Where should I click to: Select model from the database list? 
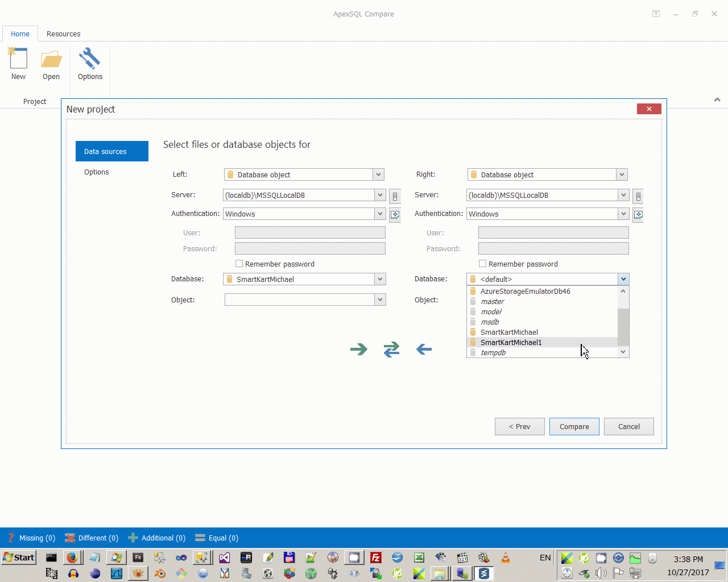tap(542, 311)
